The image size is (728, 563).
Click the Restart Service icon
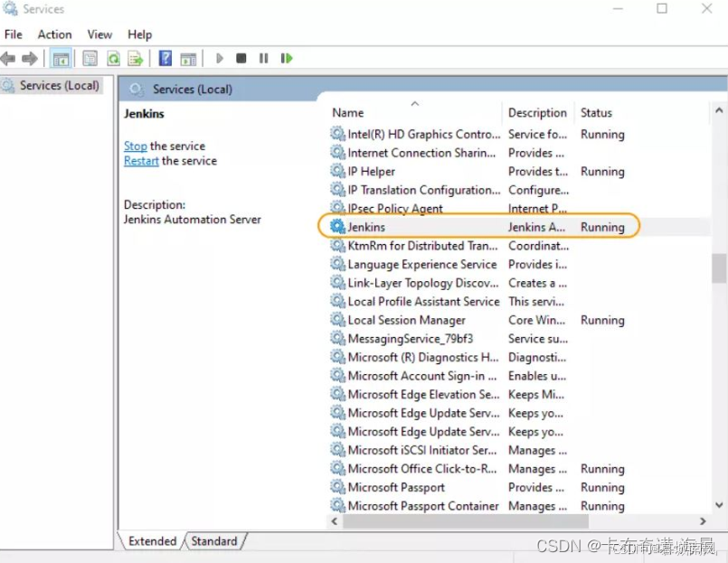click(287, 59)
